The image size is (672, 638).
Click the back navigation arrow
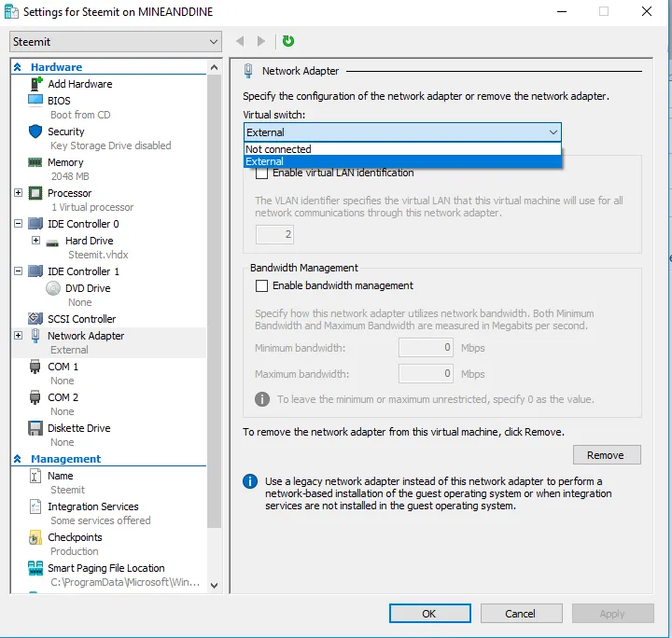[x=240, y=41]
